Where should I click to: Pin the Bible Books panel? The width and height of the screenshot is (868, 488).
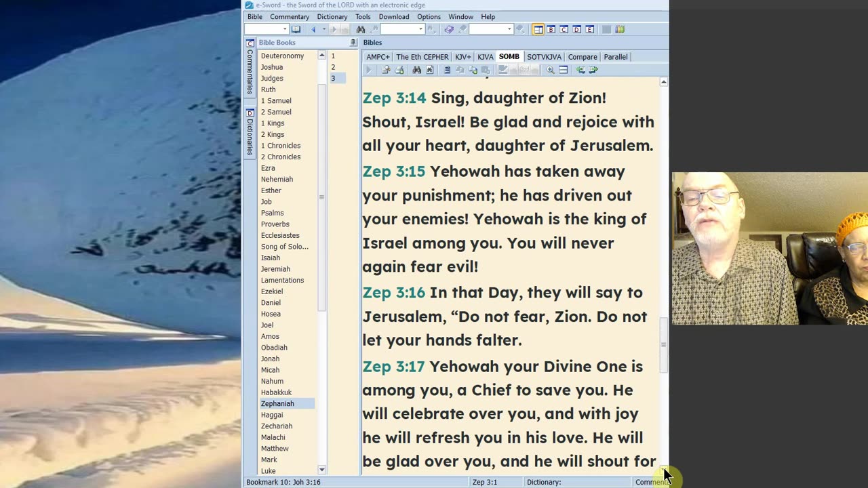click(353, 43)
